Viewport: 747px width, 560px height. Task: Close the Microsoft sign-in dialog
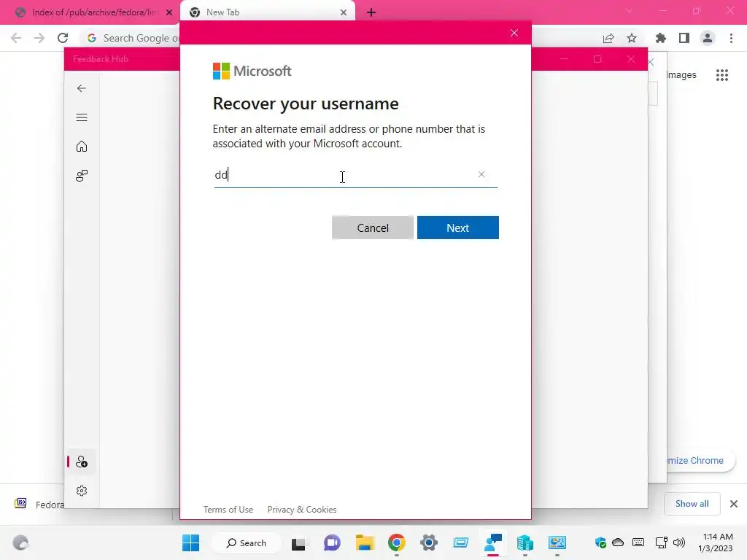(514, 33)
